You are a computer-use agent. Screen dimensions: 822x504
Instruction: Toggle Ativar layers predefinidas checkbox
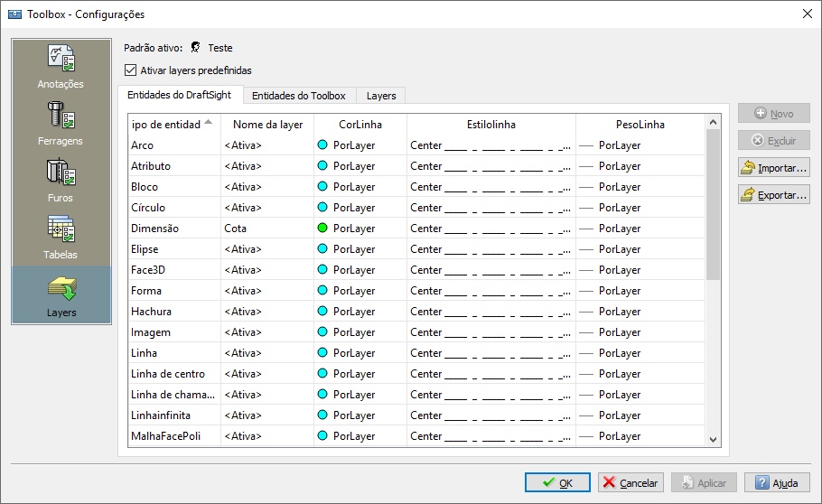131,70
